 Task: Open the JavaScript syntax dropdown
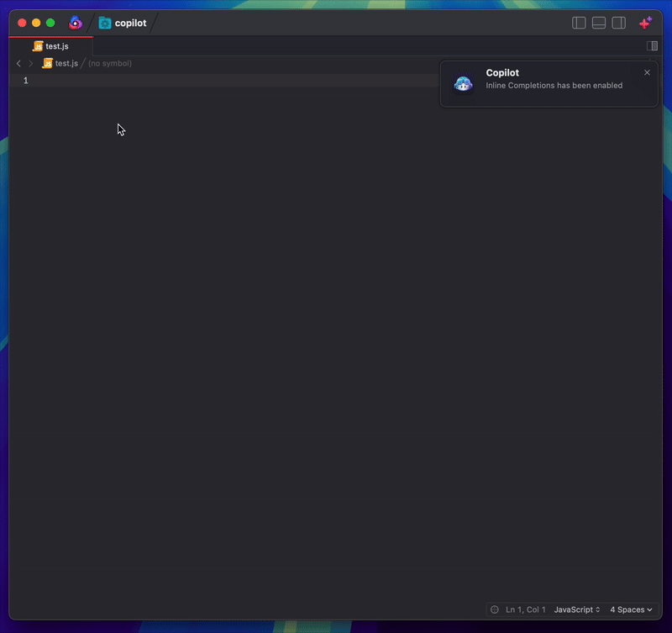577,609
